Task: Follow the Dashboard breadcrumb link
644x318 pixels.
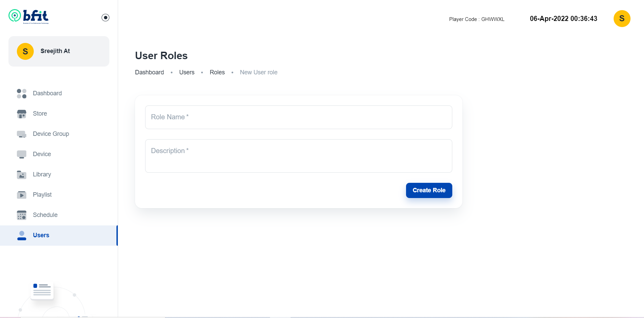Action: [149, 72]
